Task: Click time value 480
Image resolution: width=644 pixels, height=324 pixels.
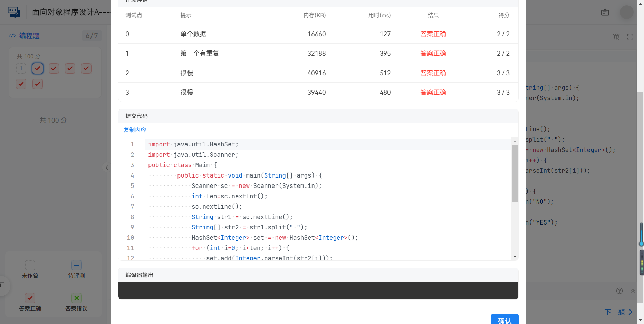Action: coord(385,92)
